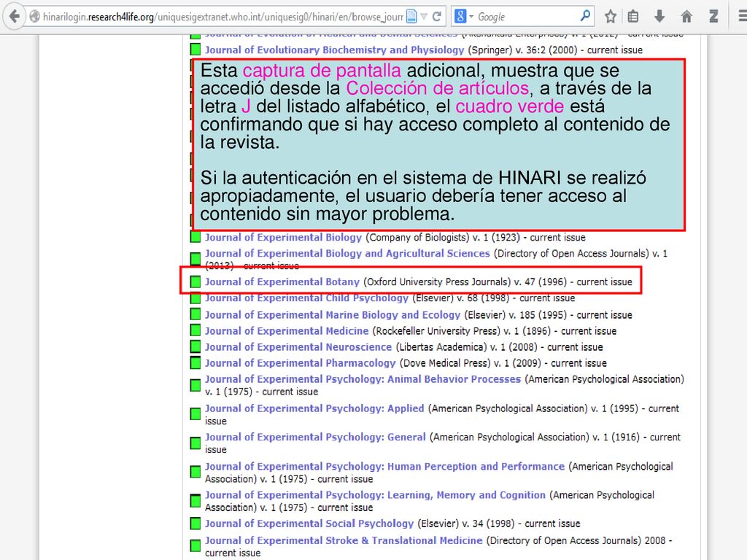
Task: Open Experimental Psychology: Human Perception and Performance
Action: [x=384, y=467]
